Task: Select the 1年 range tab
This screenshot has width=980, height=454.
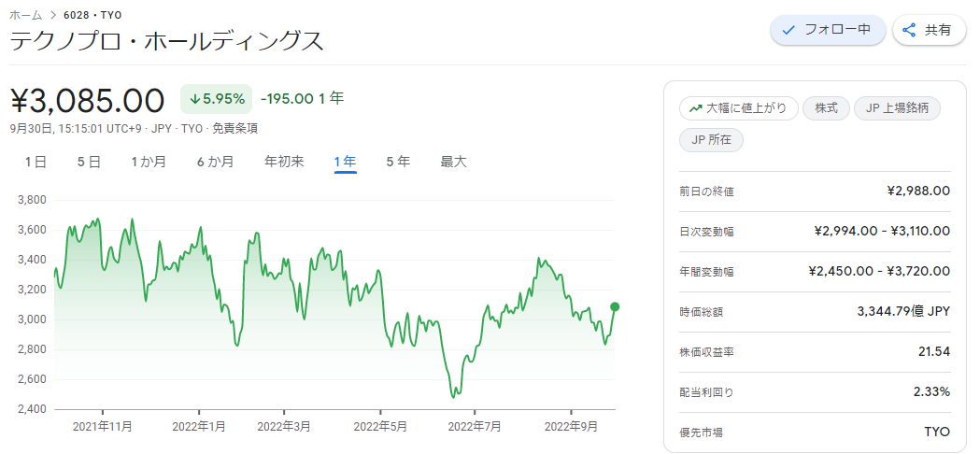Action: tap(345, 162)
